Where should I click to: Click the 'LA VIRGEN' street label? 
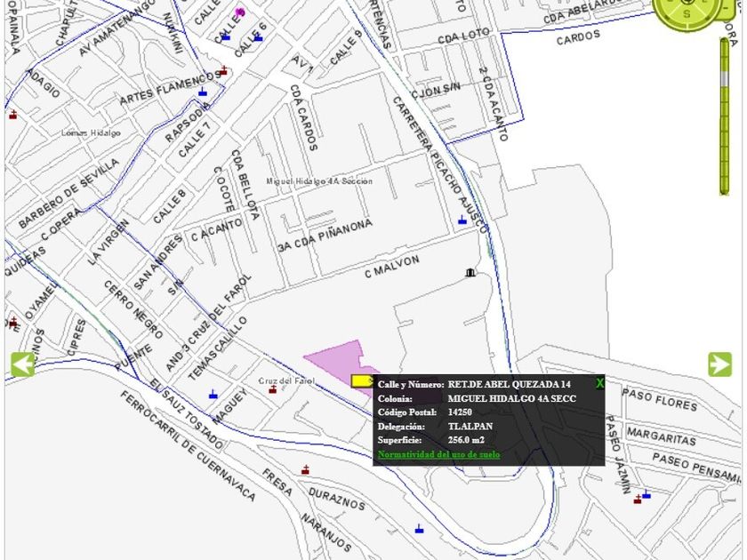tap(108, 242)
